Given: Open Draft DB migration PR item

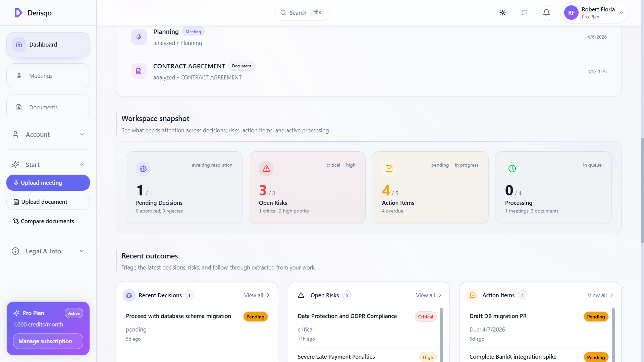Looking at the screenshot, I should tap(498, 316).
